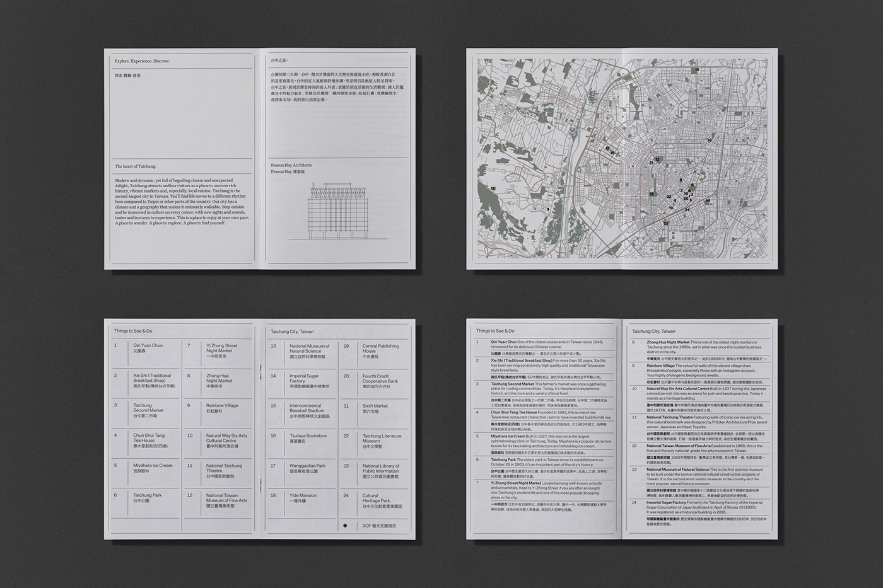Click map marker number 17
This screenshot has width=883, height=588.
pyautogui.click(x=493, y=188)
